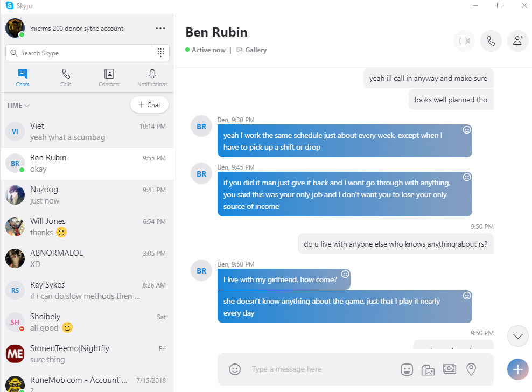Open the Notifications tab

[152, 78]
